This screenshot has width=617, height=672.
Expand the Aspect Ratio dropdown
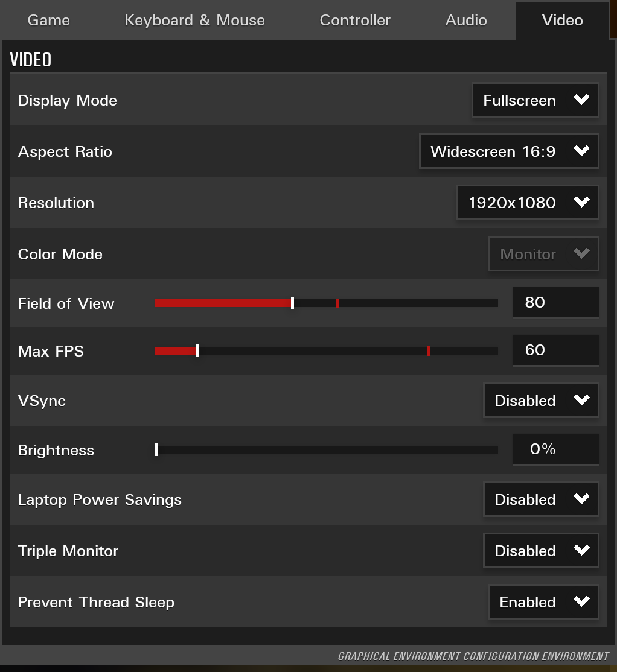(x=508, y=151)
